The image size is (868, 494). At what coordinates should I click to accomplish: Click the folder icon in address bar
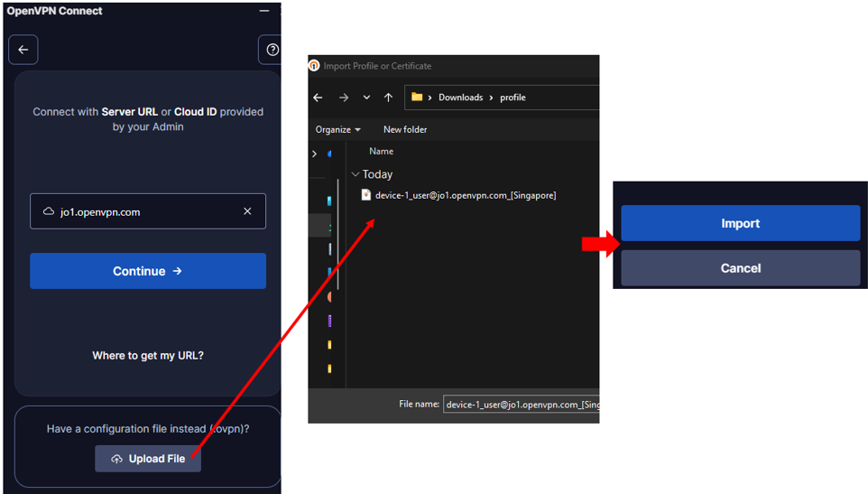417,97
